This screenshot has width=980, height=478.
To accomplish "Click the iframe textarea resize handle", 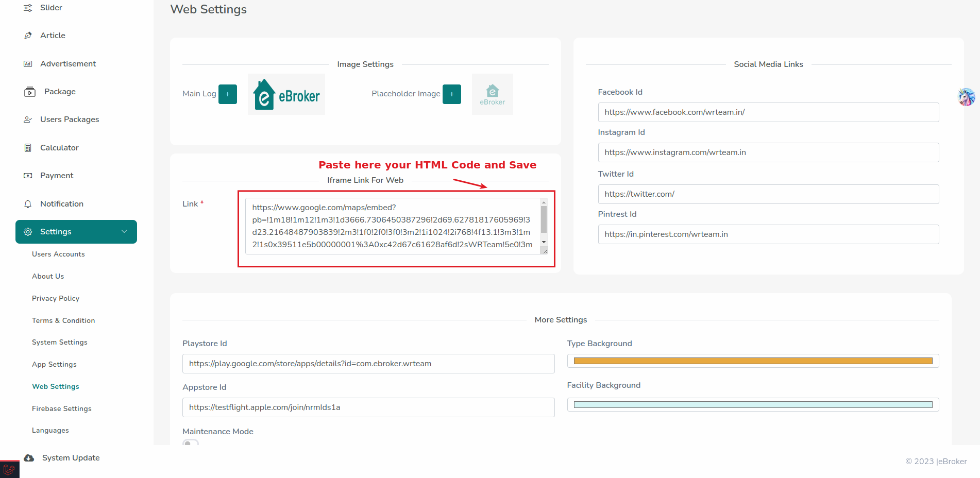I will (544, 251).
